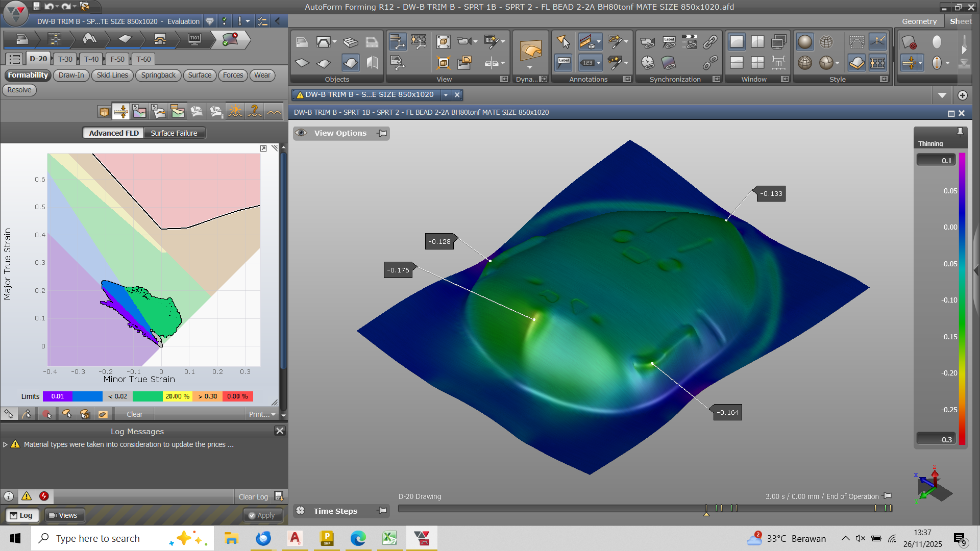Select the four-pane window layout
This screenshot has width=980, height=551.
coord(757,63)
